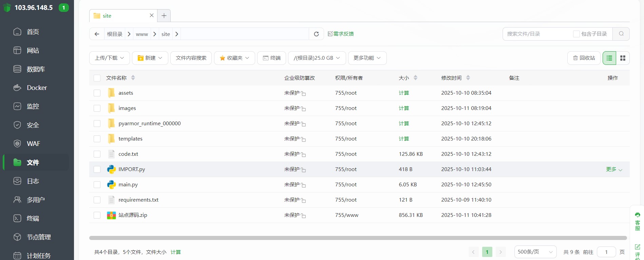Switch to list view layout
644x260 pixels.
click(609, 58)
